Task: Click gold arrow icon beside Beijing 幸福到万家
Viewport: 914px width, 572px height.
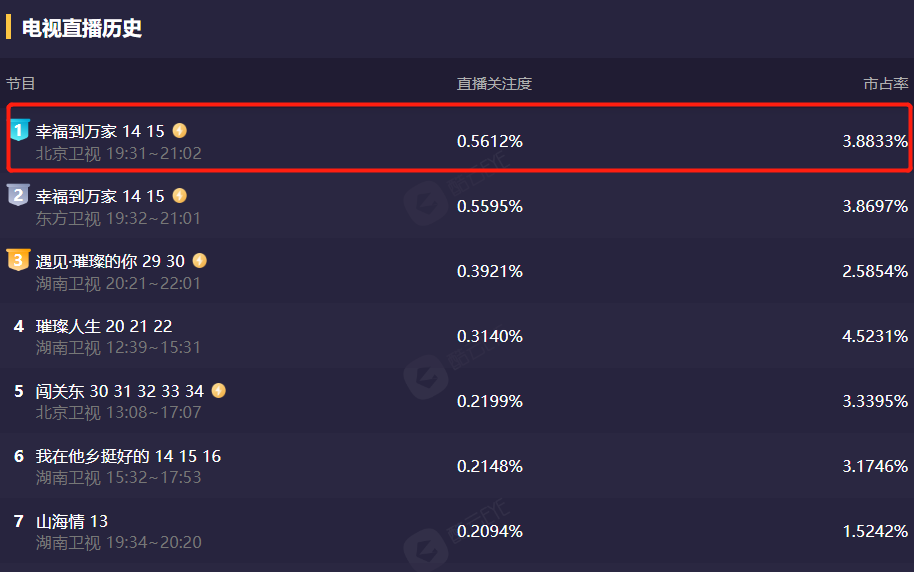Action: pyautogui.click(x=180, y=130)
